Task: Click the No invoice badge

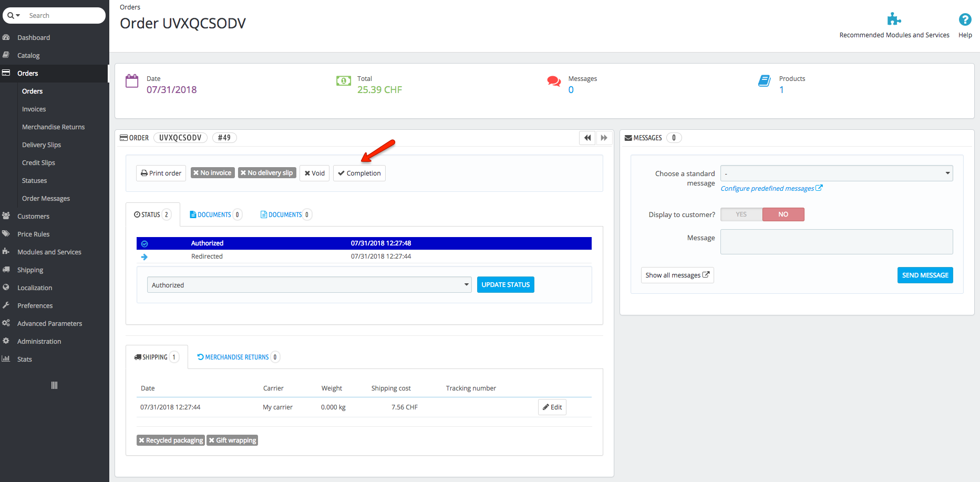Action: click(x=212, y=173)
